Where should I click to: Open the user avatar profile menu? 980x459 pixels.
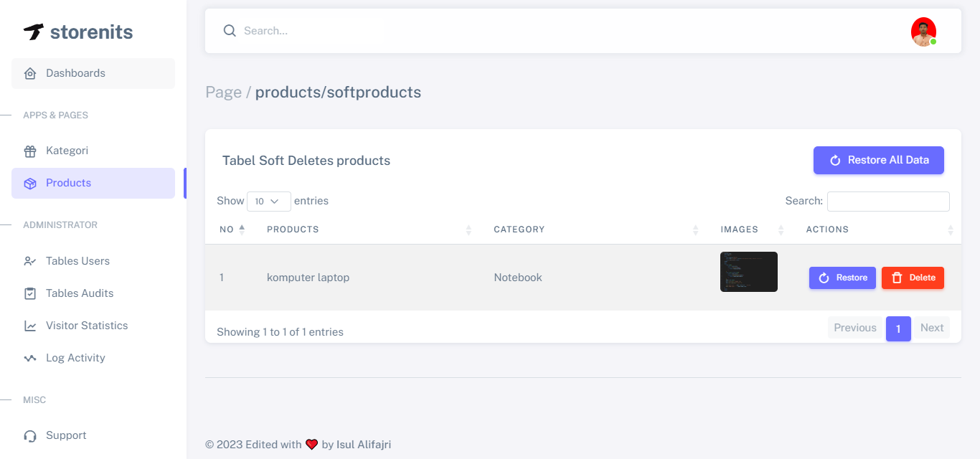[x=923, y=32]
